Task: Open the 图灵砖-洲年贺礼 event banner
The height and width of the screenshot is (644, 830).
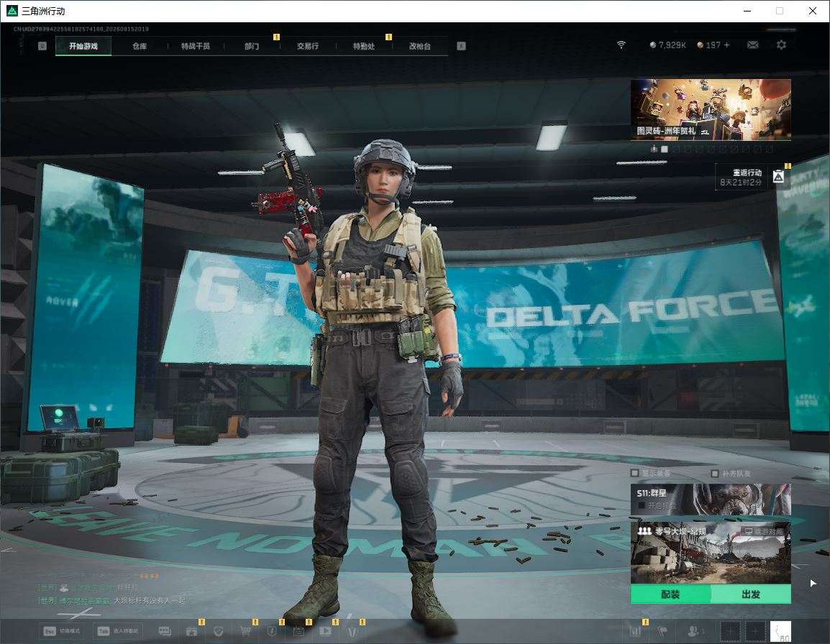Action: [x=711, y=109]
